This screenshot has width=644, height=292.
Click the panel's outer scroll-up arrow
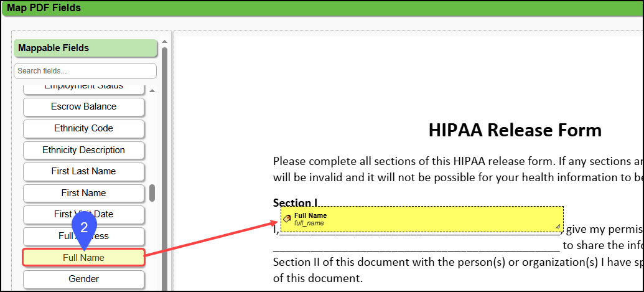[x=164, y=42]
